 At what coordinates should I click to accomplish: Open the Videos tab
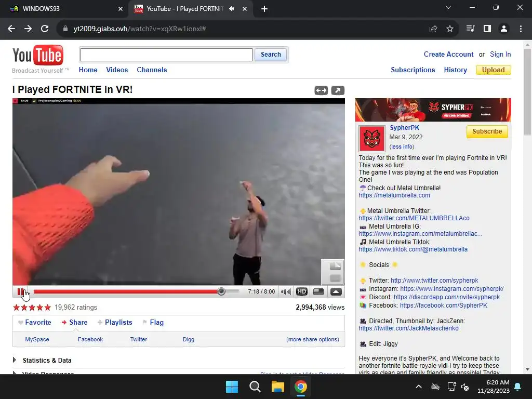(117, 70)
